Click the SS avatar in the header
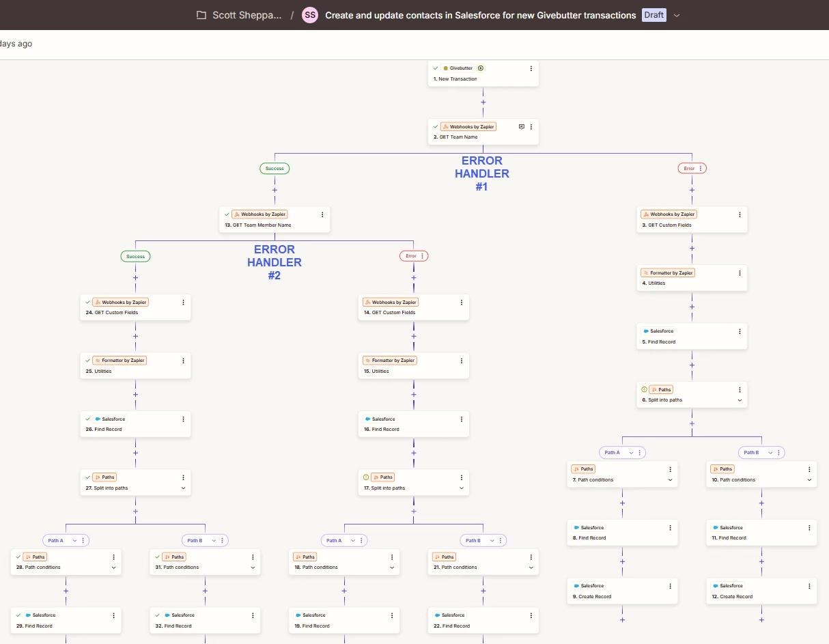The image size is (829, 644). coord(310,15)
